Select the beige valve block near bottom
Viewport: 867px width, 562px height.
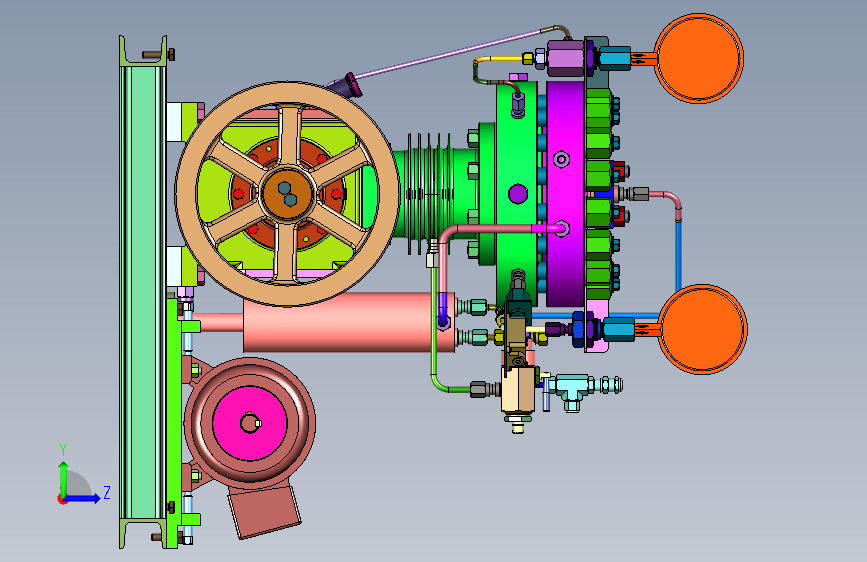[x=518, y=390]
